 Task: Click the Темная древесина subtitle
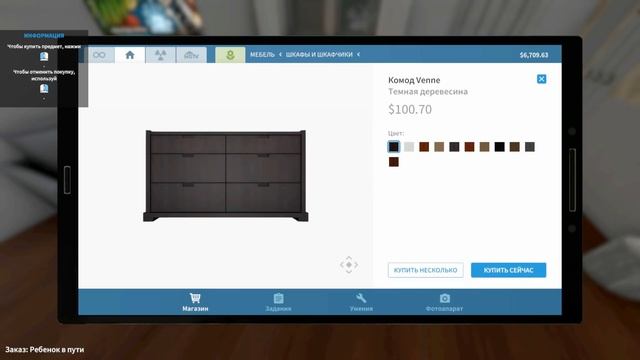click(428, 91)
